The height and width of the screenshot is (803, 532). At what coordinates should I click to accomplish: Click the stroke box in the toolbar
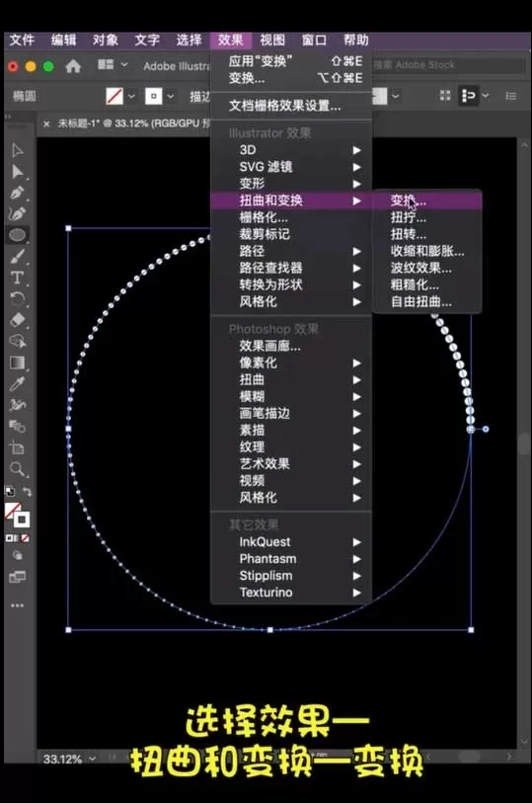[x=22, y=520]
